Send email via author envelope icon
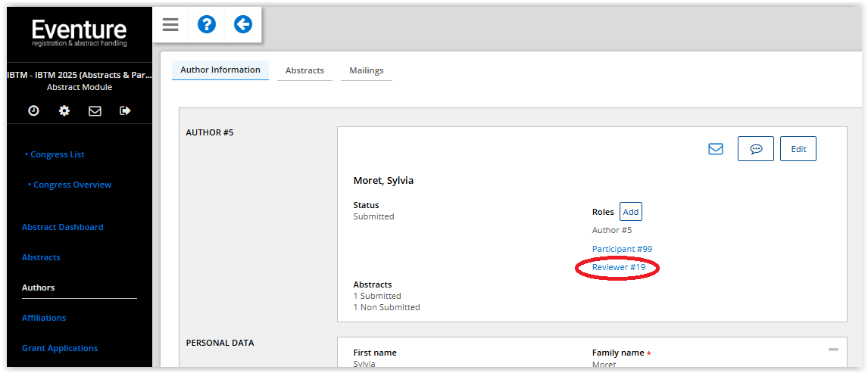 click(716, 149)
